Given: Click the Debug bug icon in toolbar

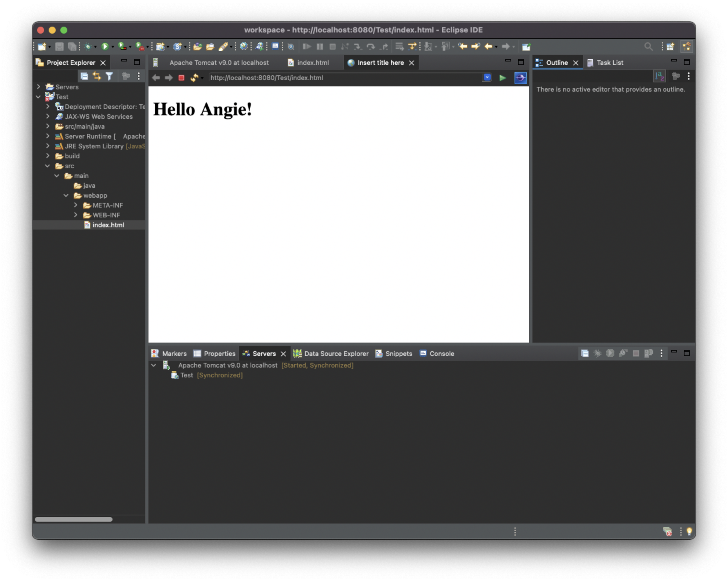Looking at the screenshot, I should pyautogui.click(x=88, y=47).
